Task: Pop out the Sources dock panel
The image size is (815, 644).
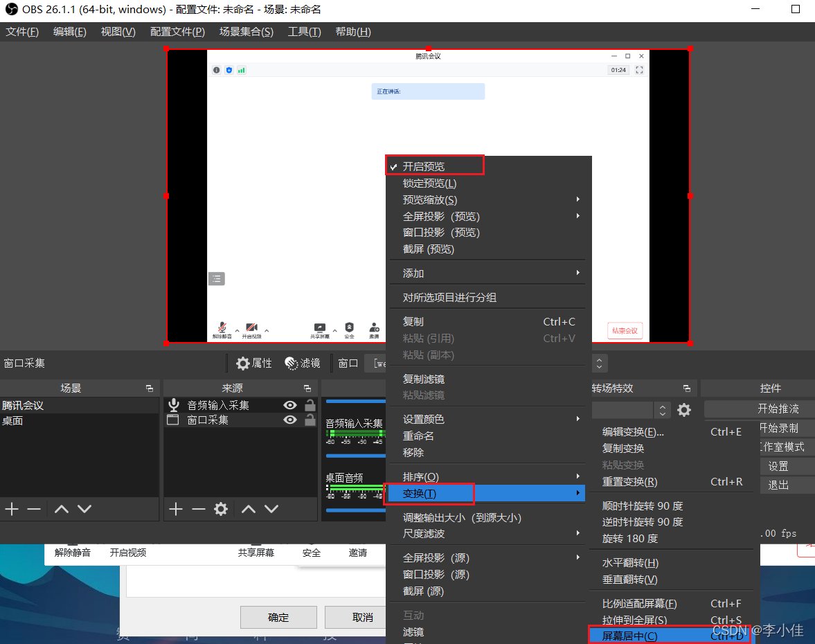Action: click(x=307, y=388)
